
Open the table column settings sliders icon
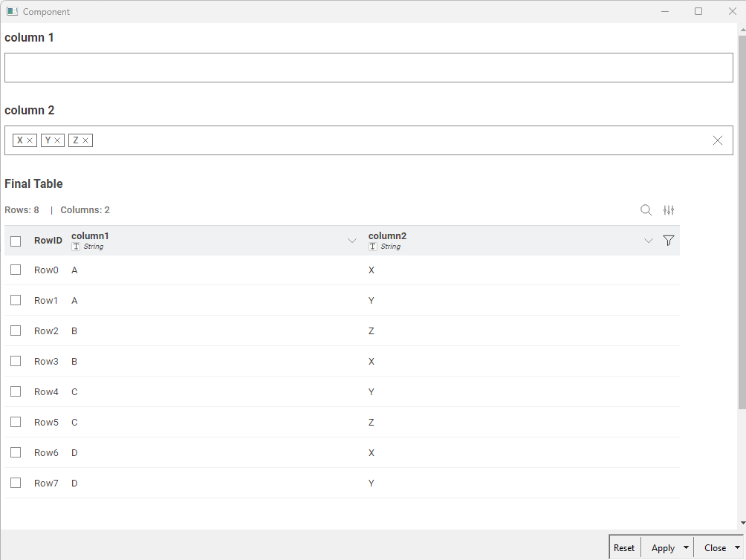[x=669, y=210]
